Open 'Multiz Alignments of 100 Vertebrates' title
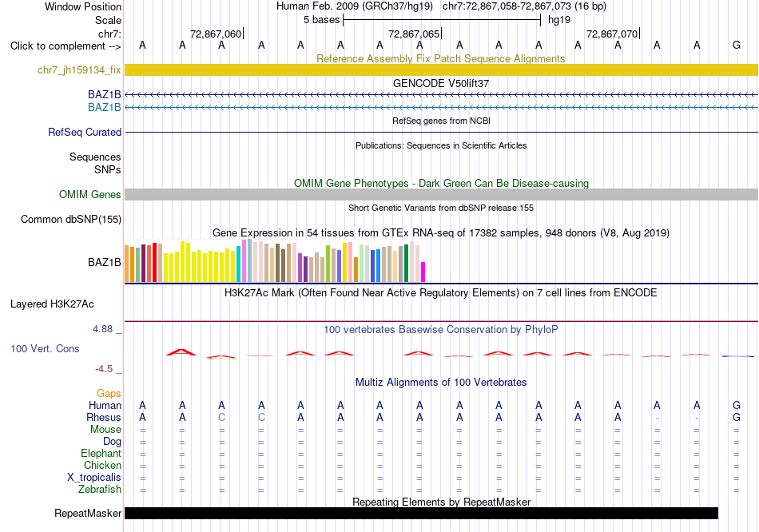 pos(441,383)
